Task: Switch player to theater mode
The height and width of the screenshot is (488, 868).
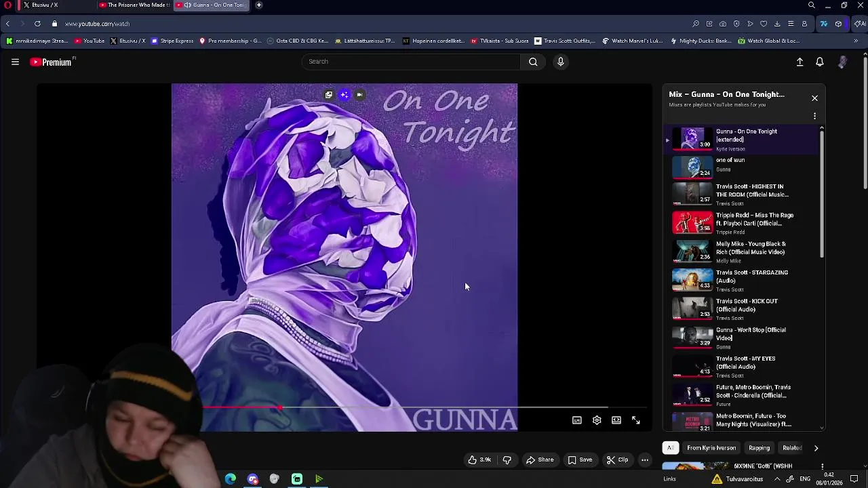Action: [x=616, y=420]
